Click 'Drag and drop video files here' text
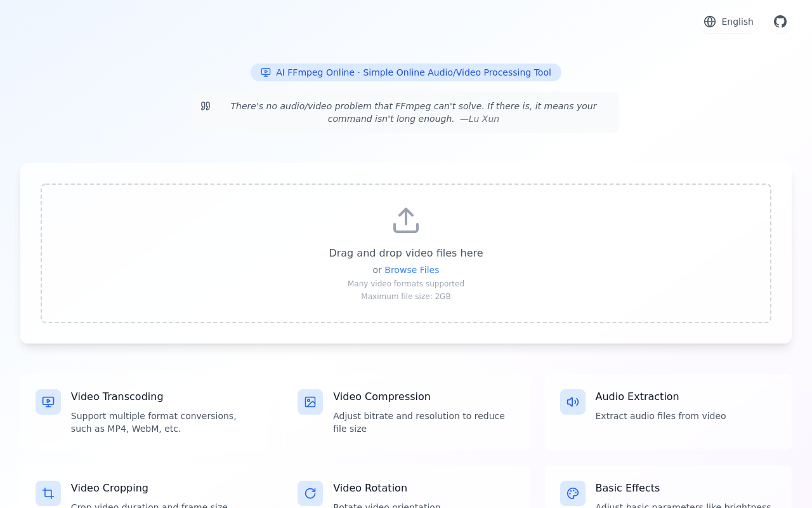Screen dimensions: 812x508 coord(406,253)
